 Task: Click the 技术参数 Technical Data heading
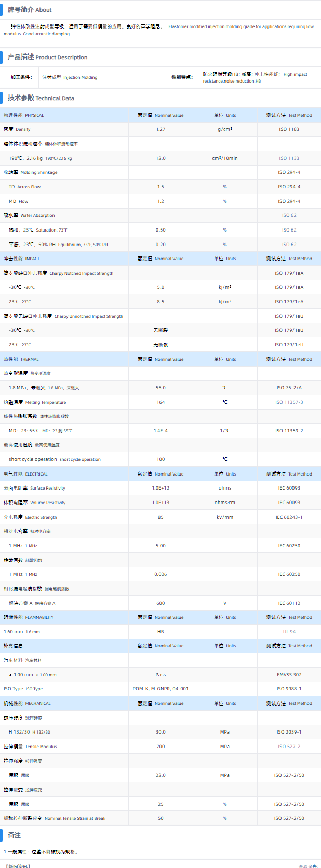[41, 98]
